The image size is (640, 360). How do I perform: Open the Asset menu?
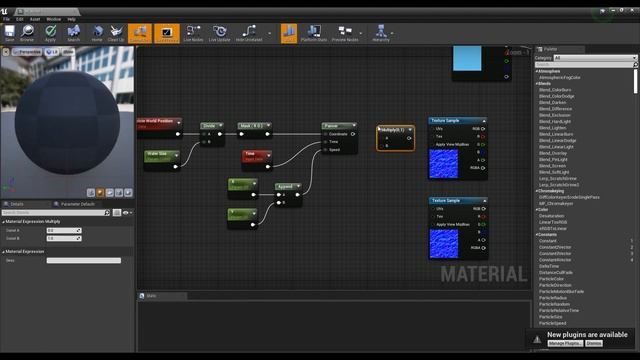click(35, 19)
